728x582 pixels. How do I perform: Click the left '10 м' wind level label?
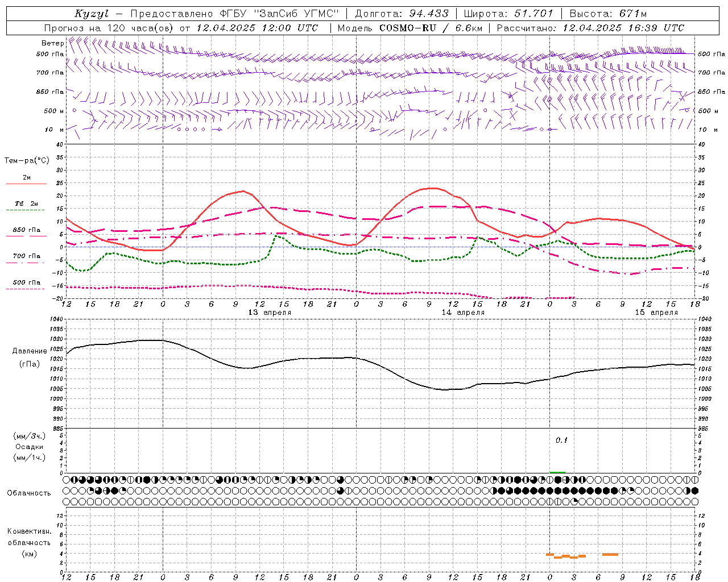[x=55, y=130]
